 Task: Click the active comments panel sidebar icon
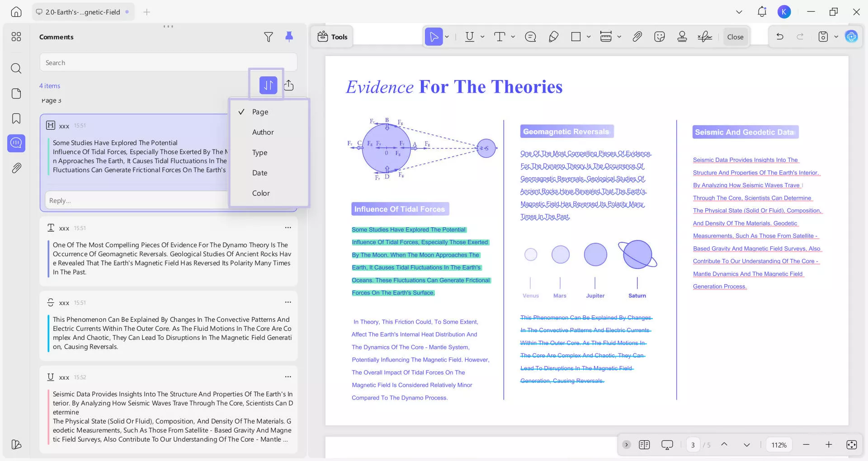point(16,143)
